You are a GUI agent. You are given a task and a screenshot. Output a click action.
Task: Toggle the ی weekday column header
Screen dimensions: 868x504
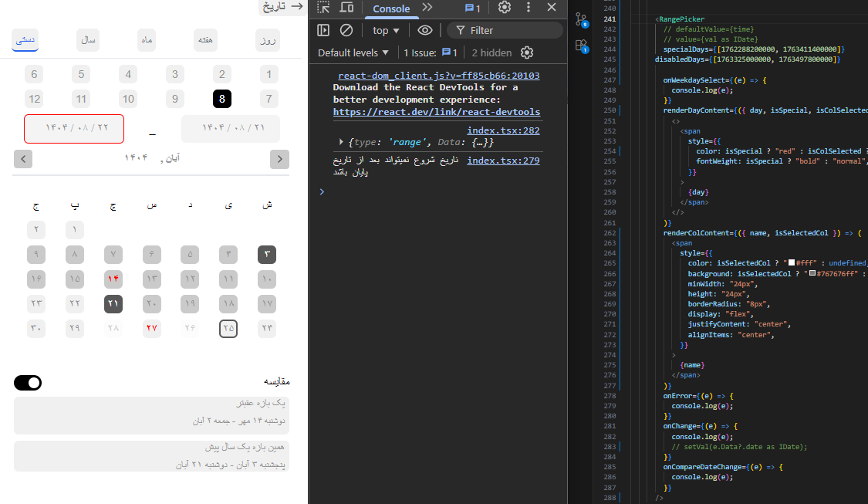(x=228, y=205)
